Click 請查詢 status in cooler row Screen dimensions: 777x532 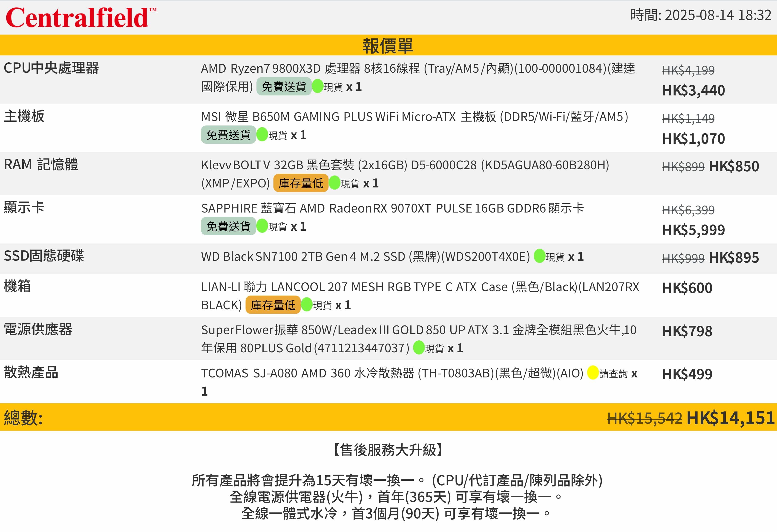613,374
